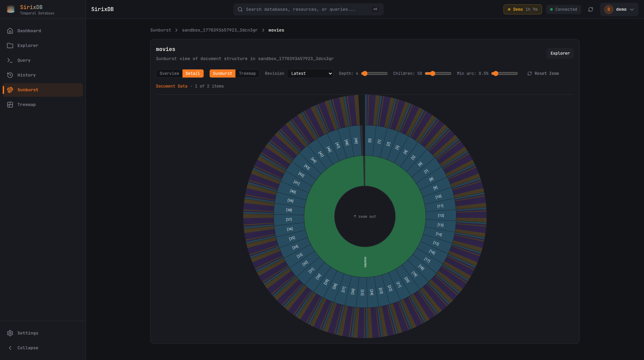Switch to Overview mode
The width and height of the screenshot is (644, 360).
[x=169, y=73]
